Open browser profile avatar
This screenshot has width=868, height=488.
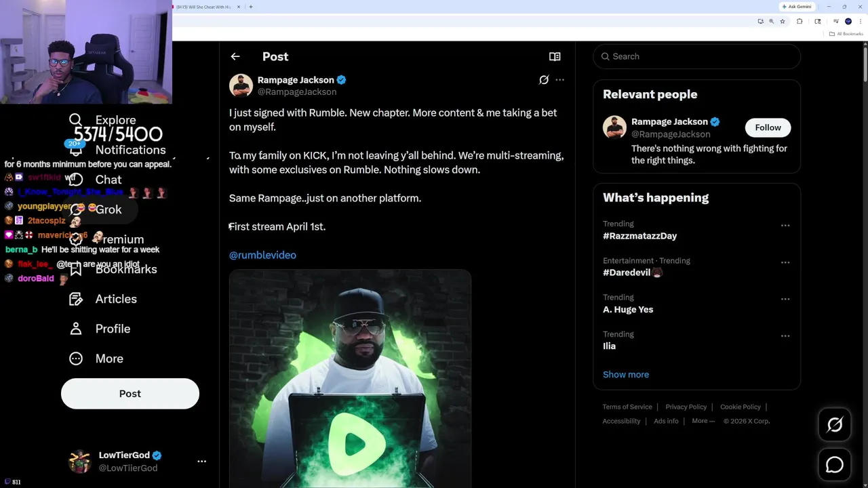tap(848, 22)
